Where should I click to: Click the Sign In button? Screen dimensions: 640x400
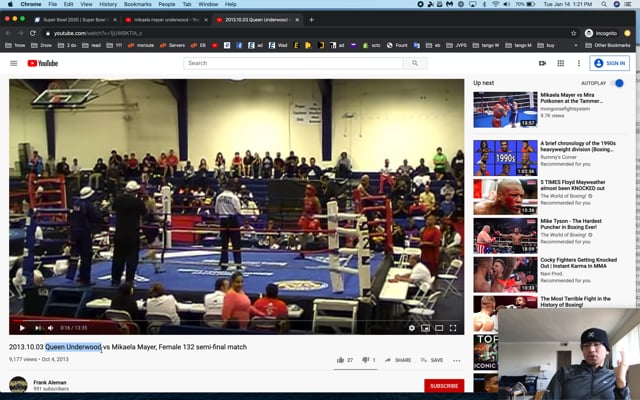point(610,63)
